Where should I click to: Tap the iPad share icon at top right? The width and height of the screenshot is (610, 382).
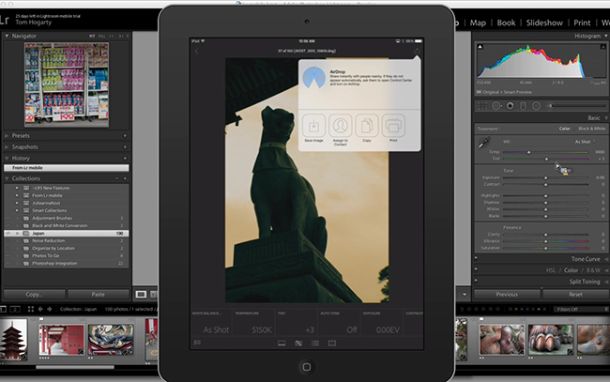coord(417,51)
